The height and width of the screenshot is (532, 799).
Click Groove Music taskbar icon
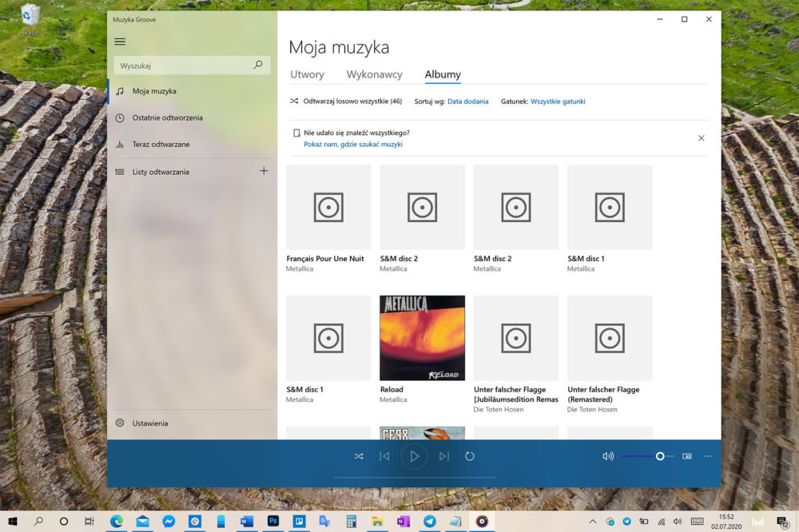(482, 522)
